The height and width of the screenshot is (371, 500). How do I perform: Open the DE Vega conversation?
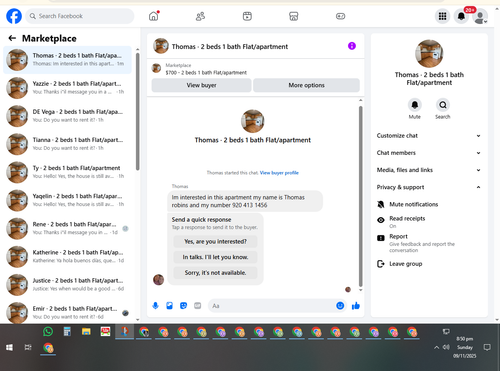tap(67, 116)
